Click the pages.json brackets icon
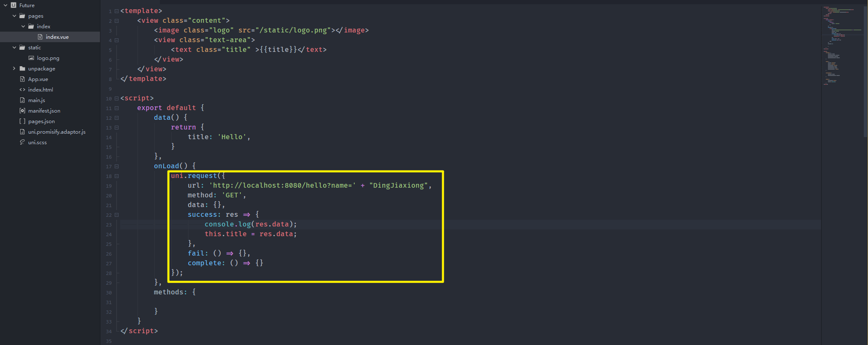Screen dimensions: 868x345 (22, 121)
